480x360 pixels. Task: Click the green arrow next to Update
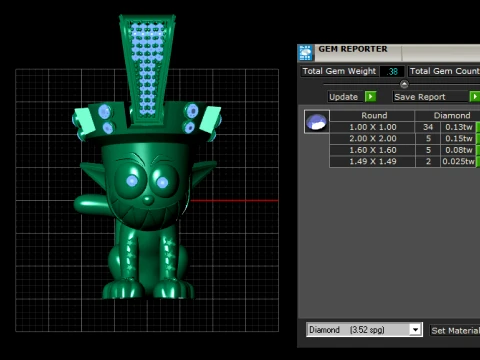pyautogui.click(x=370, y=97)
